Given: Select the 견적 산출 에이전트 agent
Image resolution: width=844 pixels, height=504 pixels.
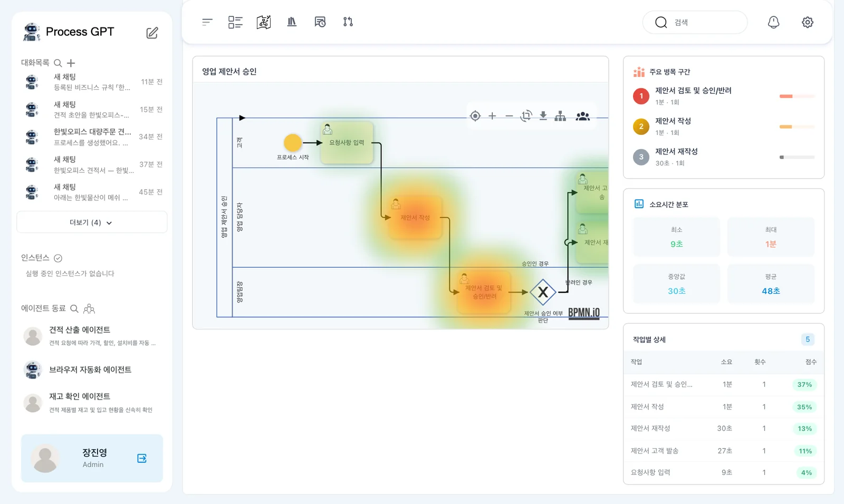Looking at the screenshot, I should click(x=92, y=336).
